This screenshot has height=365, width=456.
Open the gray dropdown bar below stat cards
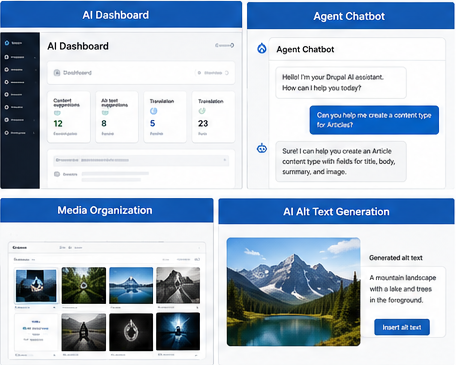tap(141, 160)
